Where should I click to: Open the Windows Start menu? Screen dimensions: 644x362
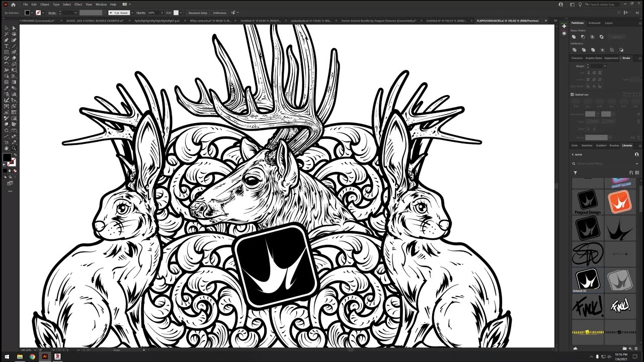[6, 356]
